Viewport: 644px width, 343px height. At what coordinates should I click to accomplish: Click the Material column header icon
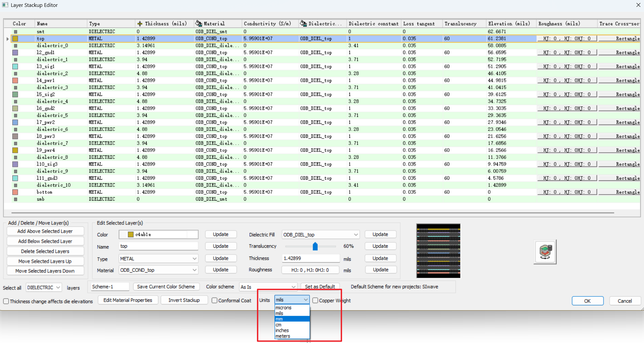[x=199, y=24]
